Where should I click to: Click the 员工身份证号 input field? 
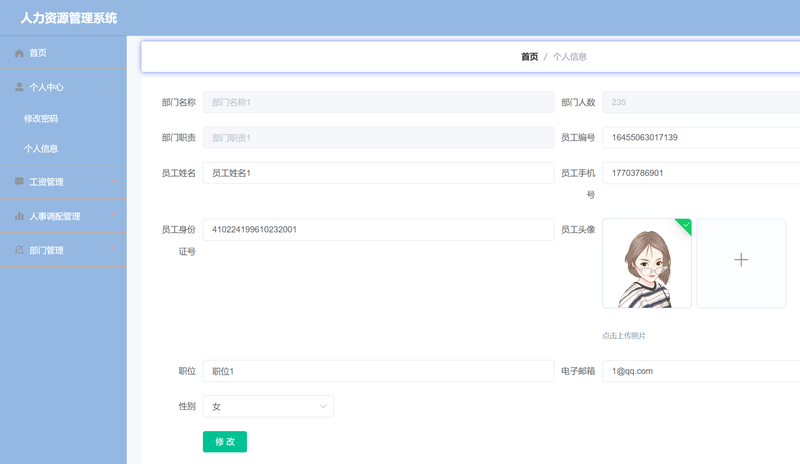tap(379, 230)
